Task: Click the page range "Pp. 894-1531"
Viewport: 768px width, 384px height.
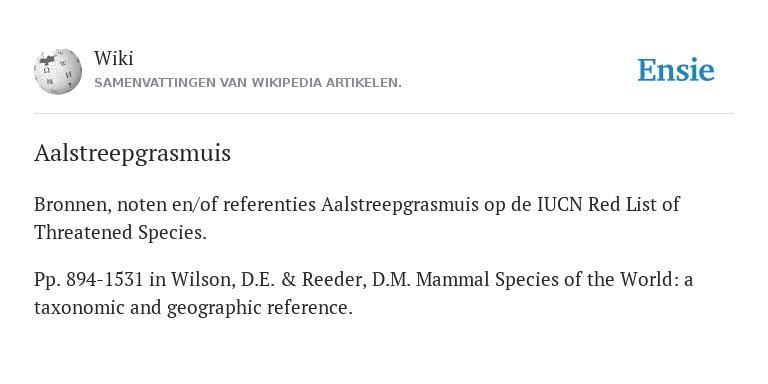Action: click(89, 280)
